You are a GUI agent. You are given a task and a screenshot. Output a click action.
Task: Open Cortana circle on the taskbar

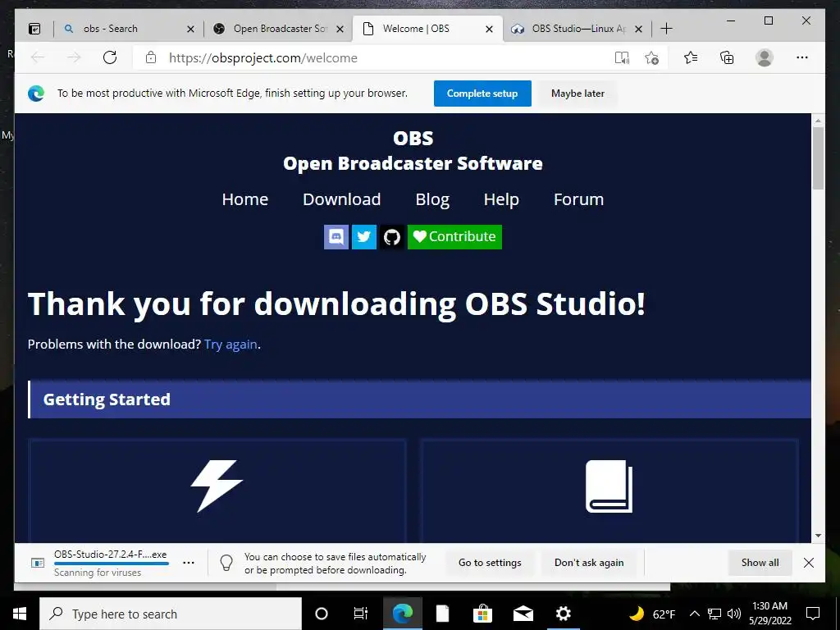click(x=322, y=614)
